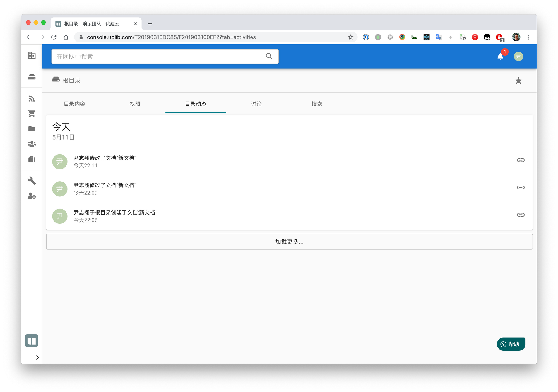This screenshot has height=392, width=558.
Task: Open the shopping cart sidebar icon
Action: coord(32,114)
